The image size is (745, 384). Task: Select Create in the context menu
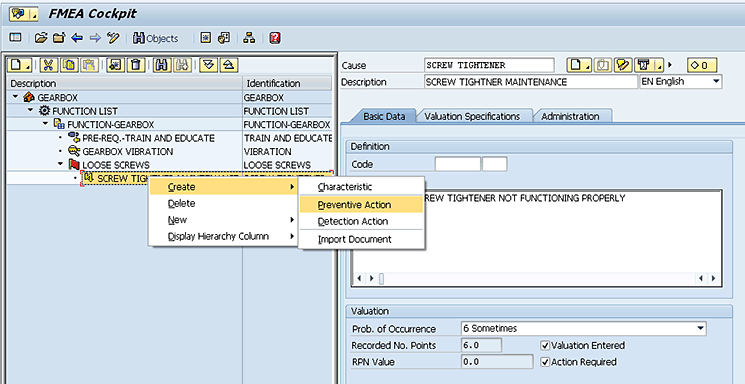click(x=223, y=187)
